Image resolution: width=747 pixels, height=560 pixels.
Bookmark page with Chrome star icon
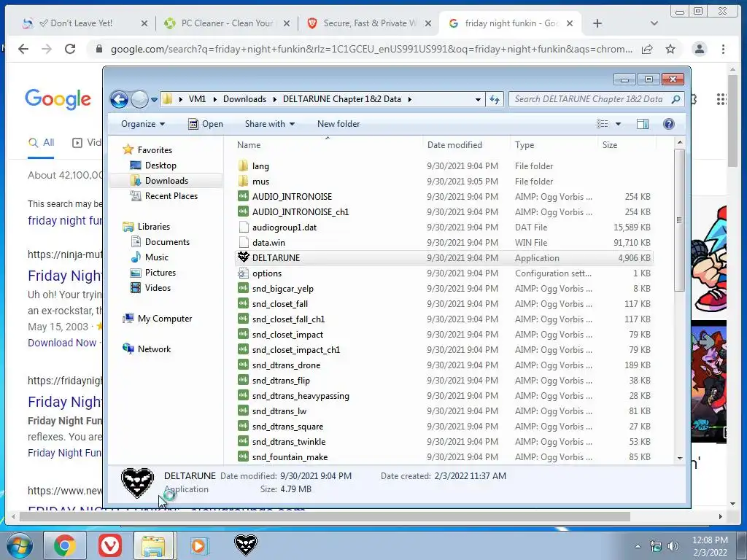(x=670, y=49)
